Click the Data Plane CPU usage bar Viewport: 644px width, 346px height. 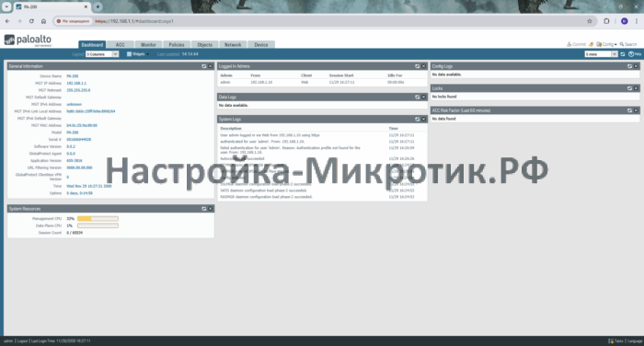click(98, 225)
